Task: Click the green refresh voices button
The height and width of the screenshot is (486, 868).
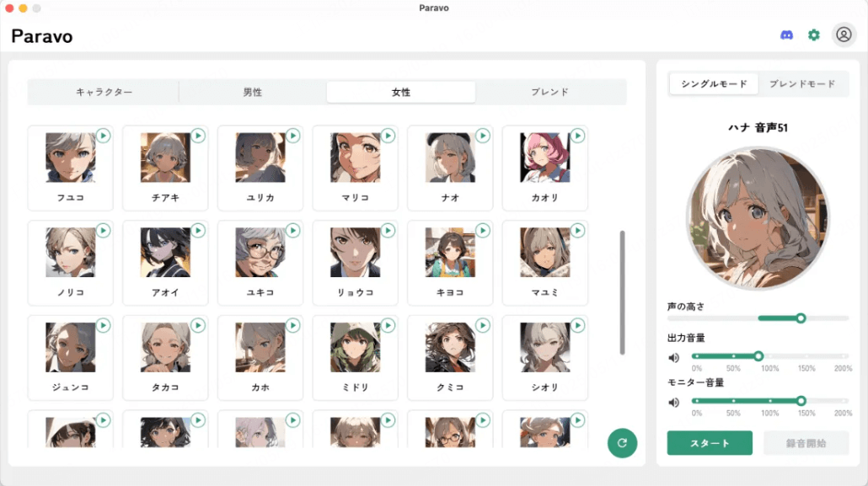Action: tap(622, 443)
